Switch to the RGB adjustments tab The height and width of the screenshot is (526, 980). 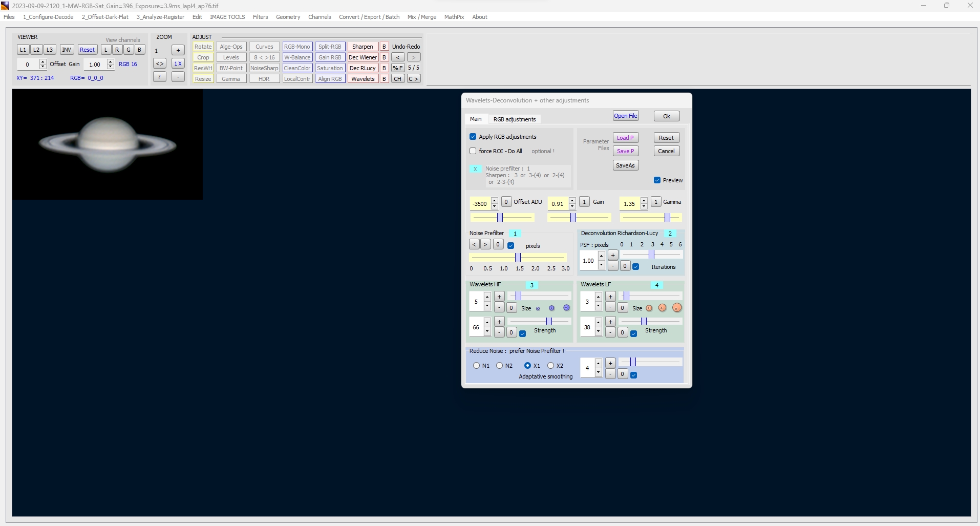coord(514,119)
